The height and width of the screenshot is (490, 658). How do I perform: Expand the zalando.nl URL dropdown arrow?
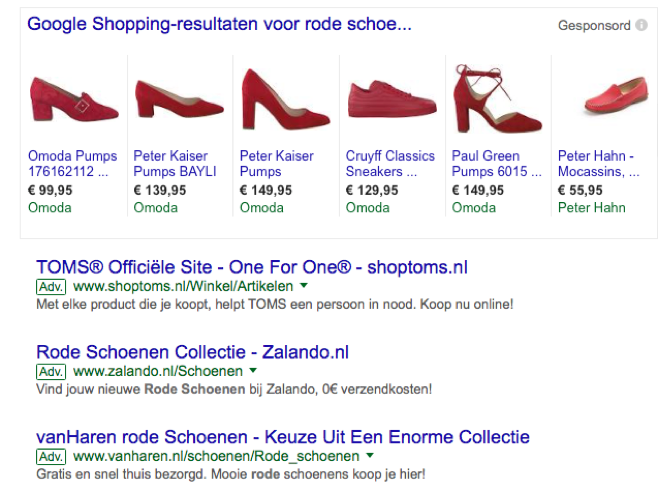pos(254,372)
